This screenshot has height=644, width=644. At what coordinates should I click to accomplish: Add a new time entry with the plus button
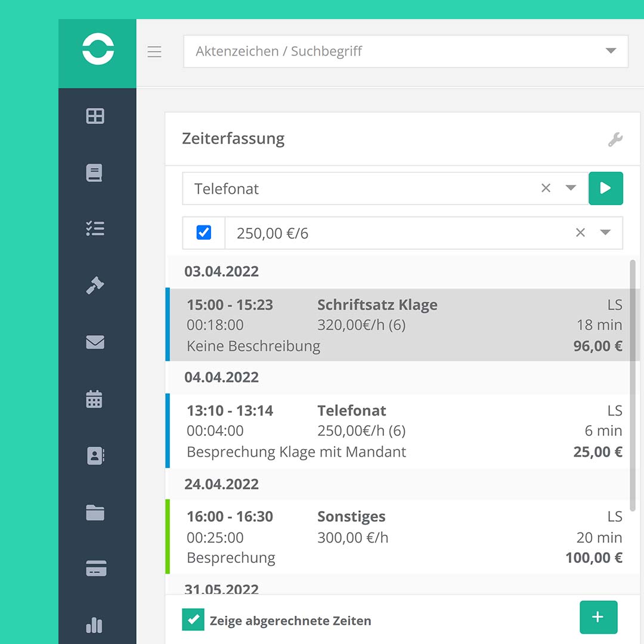pyautogui.click(x=599, y=617)
